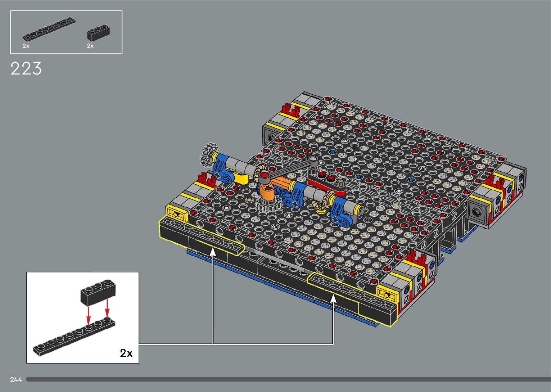Click the left red arrow in callout box
Image resolution: width=551 pixels, height=392 pixels.
click(x=89, y=315)
